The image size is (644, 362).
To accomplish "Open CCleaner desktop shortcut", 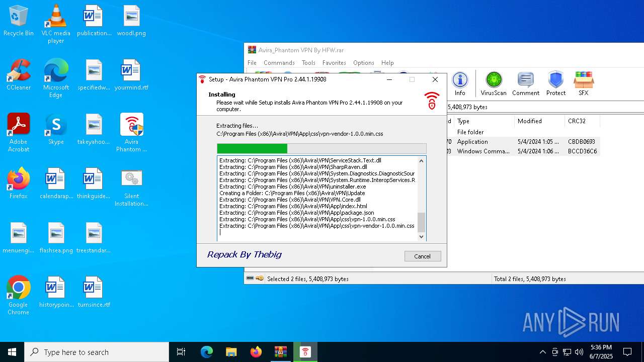I will [x=19, y=75].
